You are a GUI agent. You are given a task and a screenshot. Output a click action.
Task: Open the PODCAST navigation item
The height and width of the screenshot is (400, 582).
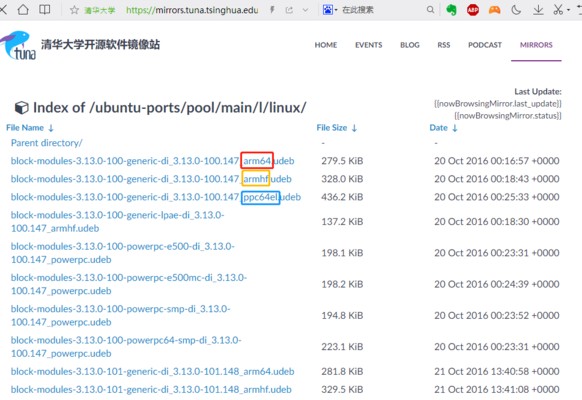click(485, 45)
